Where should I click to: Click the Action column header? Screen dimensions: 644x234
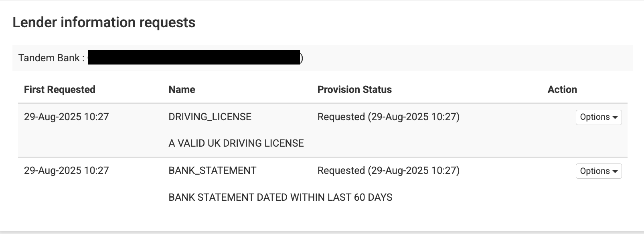(x=562, y=89)
